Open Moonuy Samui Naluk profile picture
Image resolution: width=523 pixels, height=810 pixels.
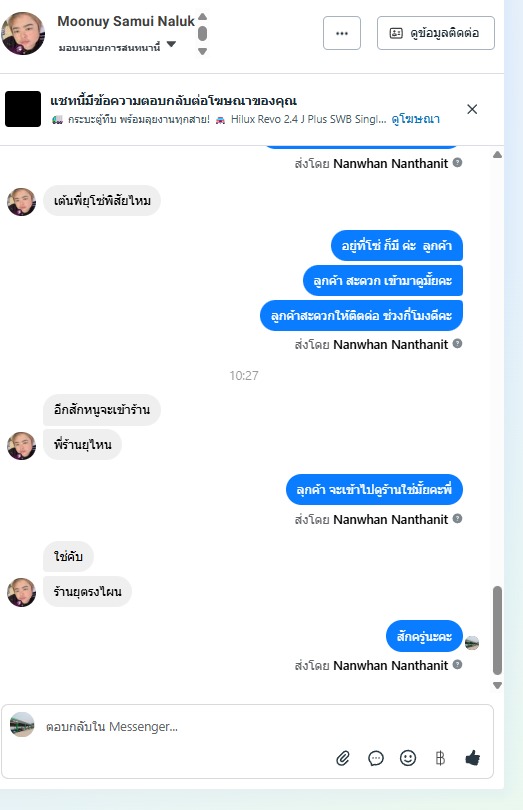click(23, 33)
